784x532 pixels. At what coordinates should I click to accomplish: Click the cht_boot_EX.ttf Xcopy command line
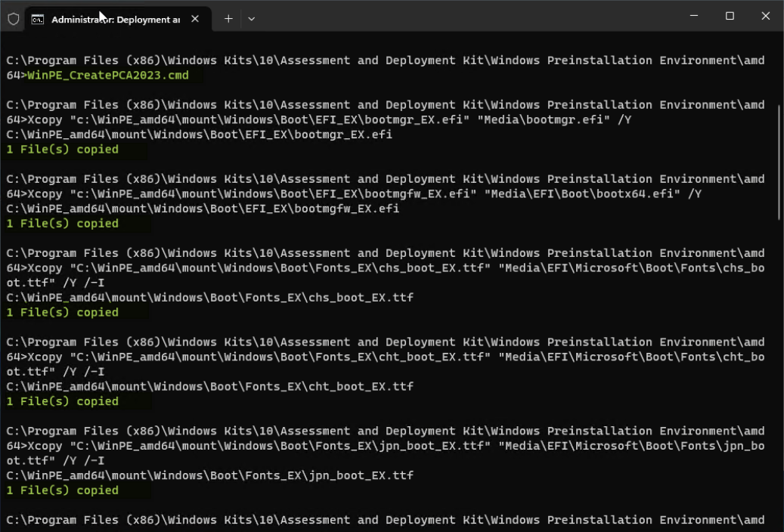tap(378, 357)
